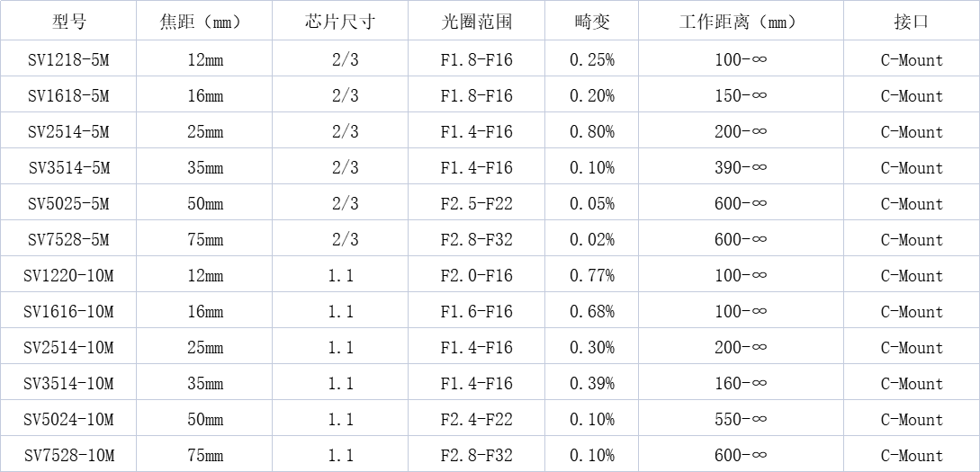The image size is (980, 472).
Task: Select the 光圈范围 header cell
Action: tap(477, 22)
